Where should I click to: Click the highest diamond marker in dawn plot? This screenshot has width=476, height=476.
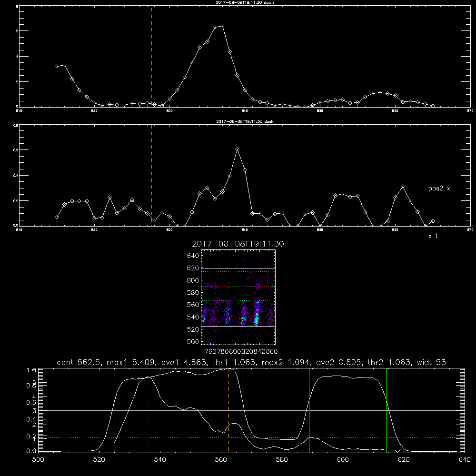(222, 26)
